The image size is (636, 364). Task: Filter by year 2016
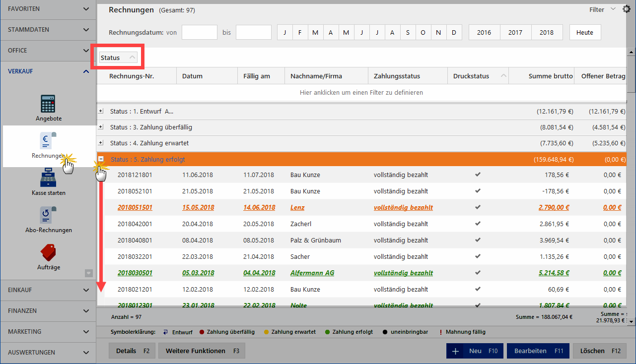(484, 33)
